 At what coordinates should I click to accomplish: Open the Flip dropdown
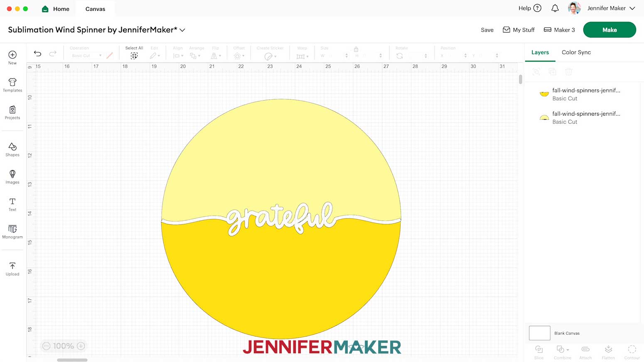pyautogui.click(x=216, y=56)
